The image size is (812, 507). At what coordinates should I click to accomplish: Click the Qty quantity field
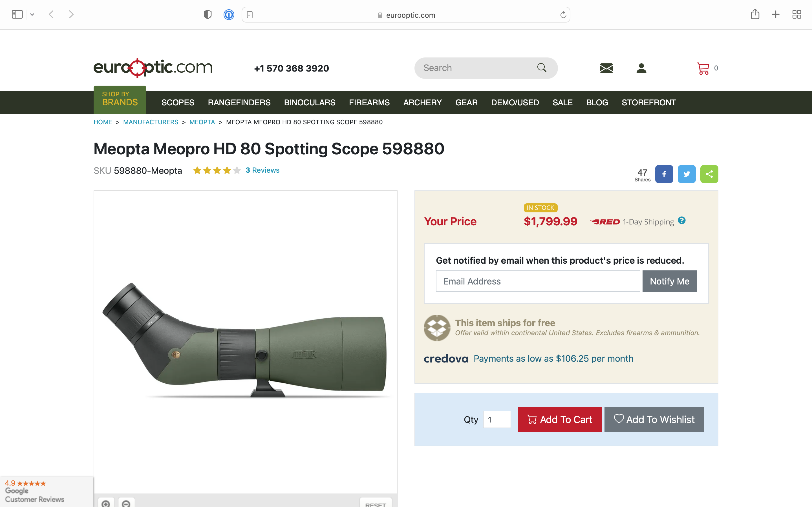tap(497, 419)
